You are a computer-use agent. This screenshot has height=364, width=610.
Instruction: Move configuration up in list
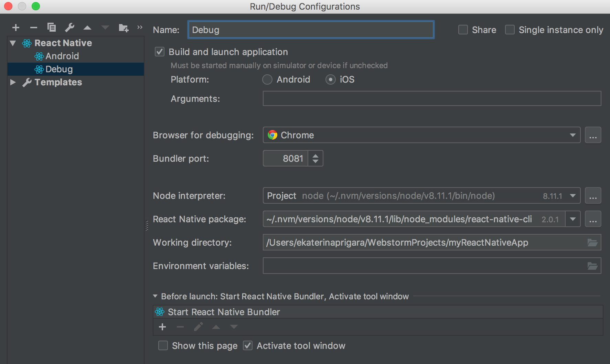pos(87,28)
